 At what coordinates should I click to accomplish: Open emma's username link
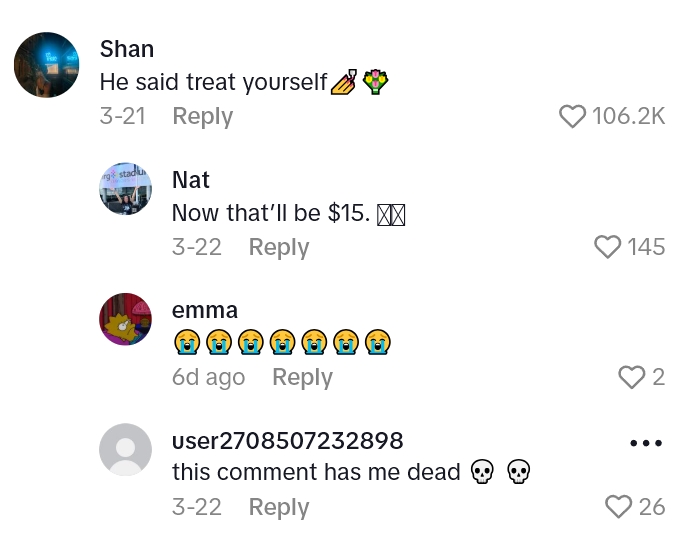coord(205,310)
